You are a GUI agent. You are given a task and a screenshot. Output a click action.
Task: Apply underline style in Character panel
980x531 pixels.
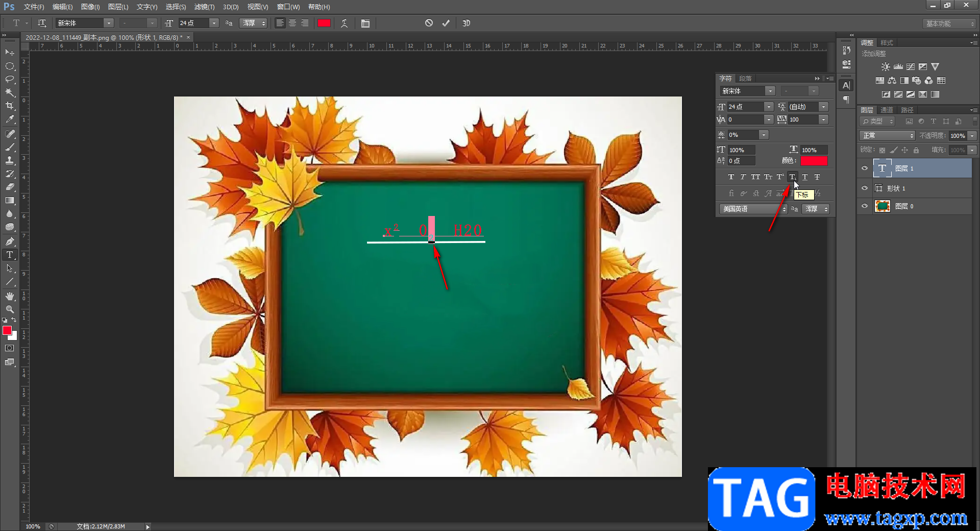805,177
